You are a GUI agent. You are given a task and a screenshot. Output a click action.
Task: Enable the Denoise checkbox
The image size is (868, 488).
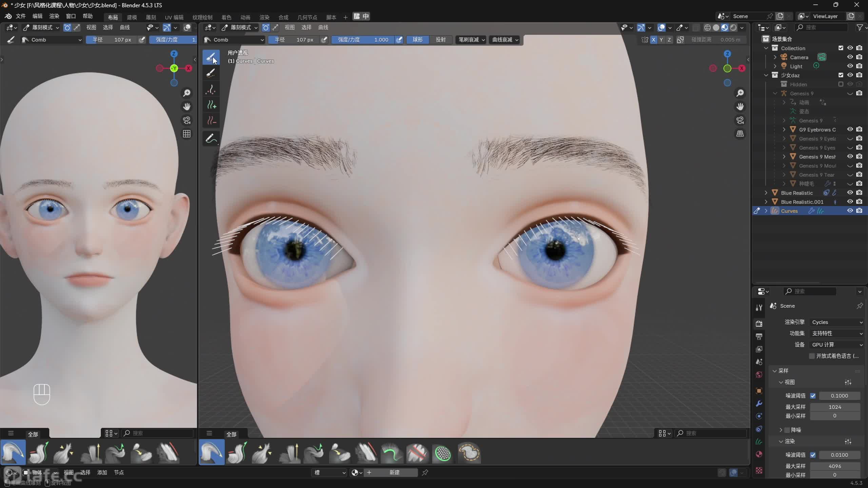click(787, 430)
